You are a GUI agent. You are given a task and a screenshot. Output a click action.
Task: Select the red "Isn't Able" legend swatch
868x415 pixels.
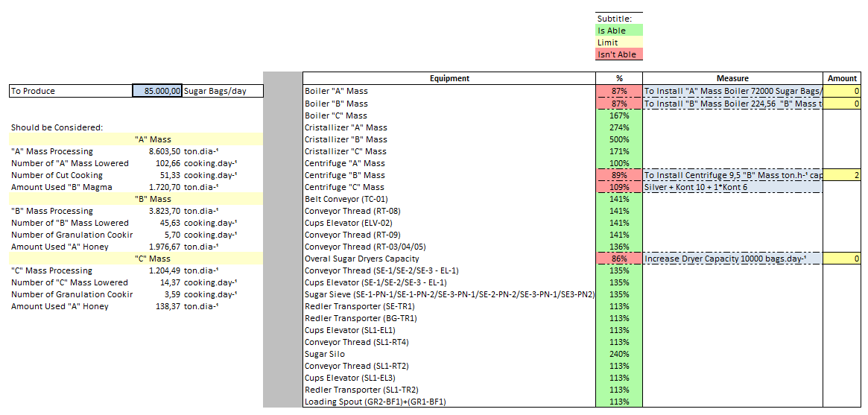(618, 54)
